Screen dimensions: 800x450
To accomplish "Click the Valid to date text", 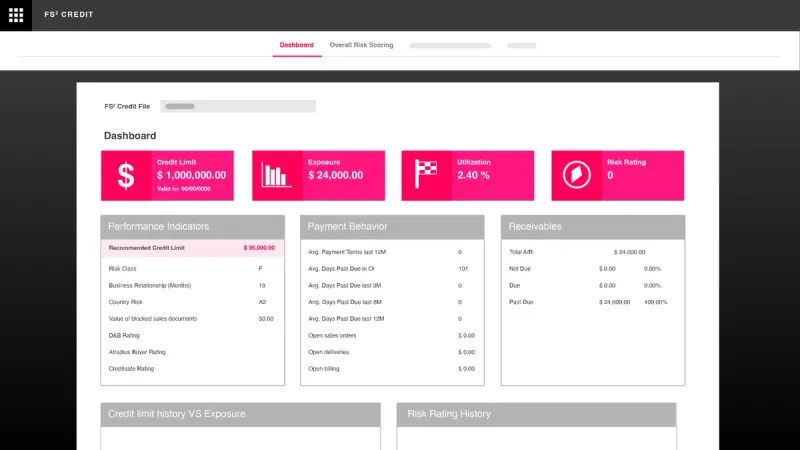I will [184, 189].
